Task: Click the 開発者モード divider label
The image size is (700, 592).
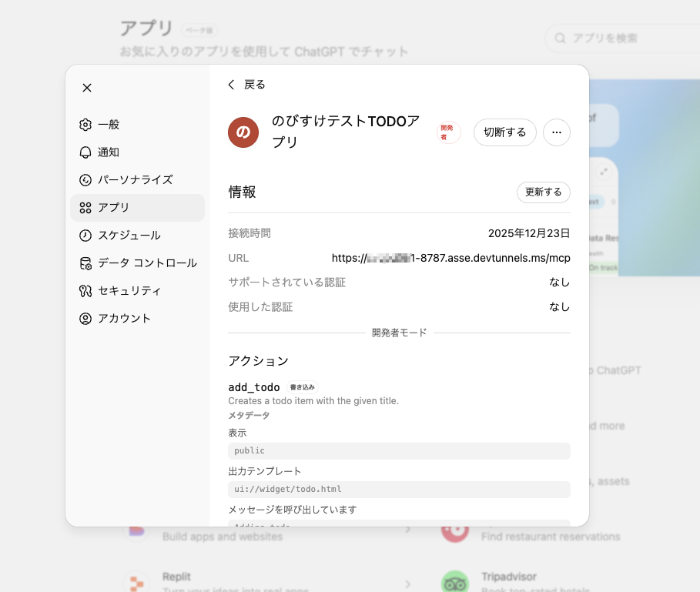Action: tap(399, 333)
